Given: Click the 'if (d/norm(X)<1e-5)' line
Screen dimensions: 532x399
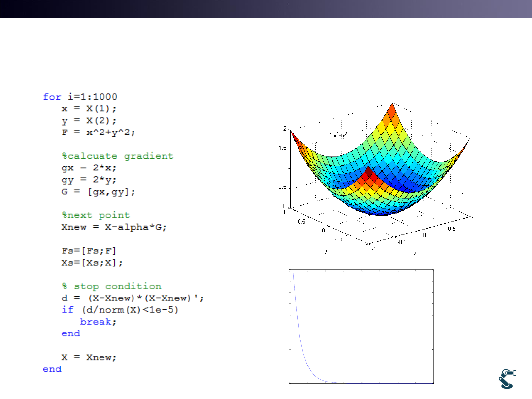Looking at the screenshot, I should click(119, 310).
